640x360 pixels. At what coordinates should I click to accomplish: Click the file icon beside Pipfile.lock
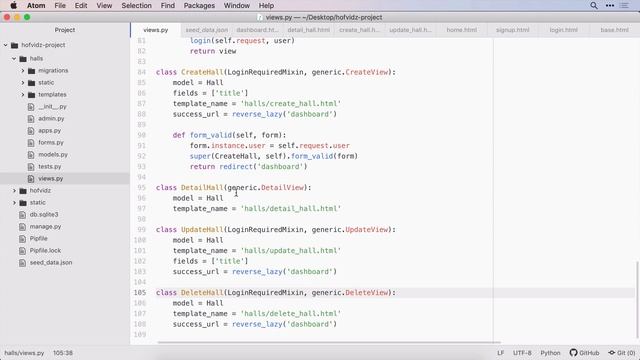pos(22,251)
